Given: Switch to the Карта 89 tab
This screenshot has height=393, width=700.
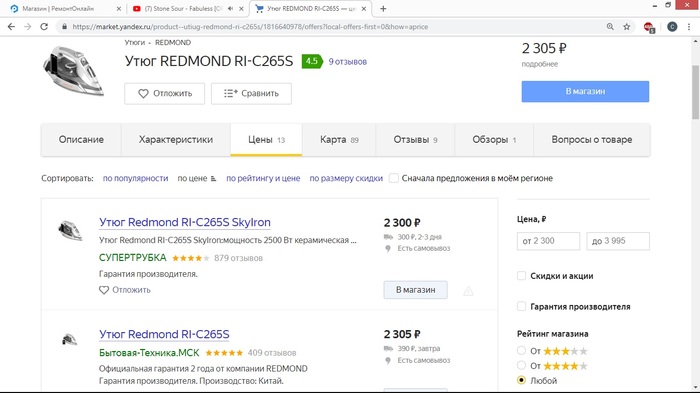Looking at the screenshot, I should (339, 140).
